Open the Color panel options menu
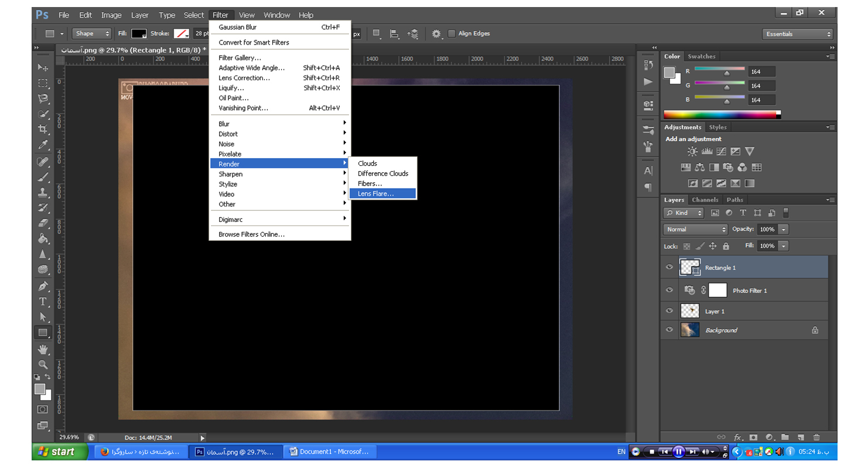The height and width of the screenshot is (468, 868). 830,56
